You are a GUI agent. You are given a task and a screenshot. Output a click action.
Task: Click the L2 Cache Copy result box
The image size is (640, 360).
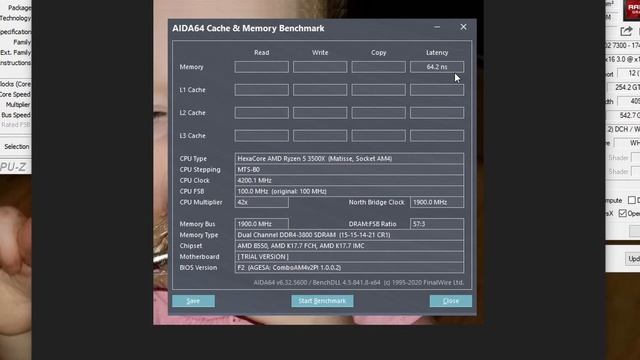(378, 113)
